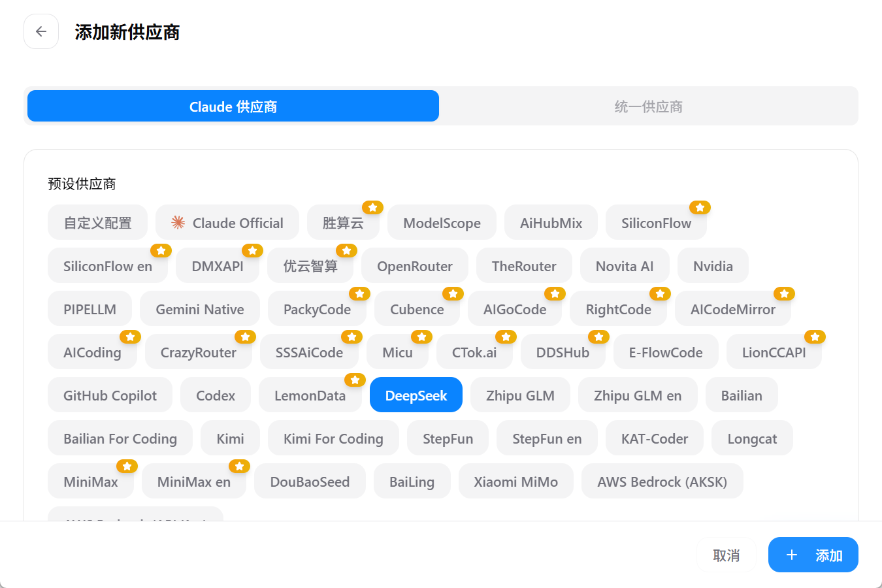Choose the Claude Official preset

tap(227, 223)
